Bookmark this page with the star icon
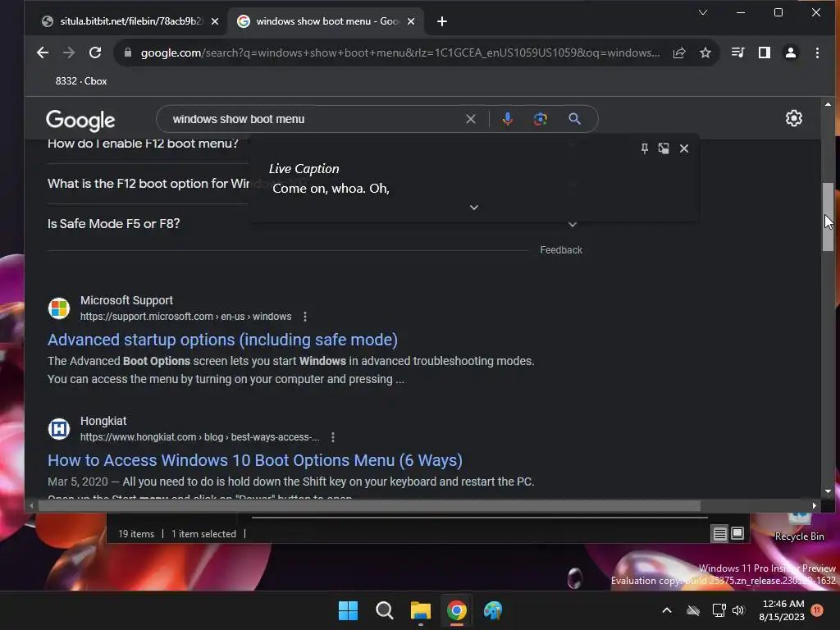The width and height of the screenshot is (840, 630). tap(705, 52)
